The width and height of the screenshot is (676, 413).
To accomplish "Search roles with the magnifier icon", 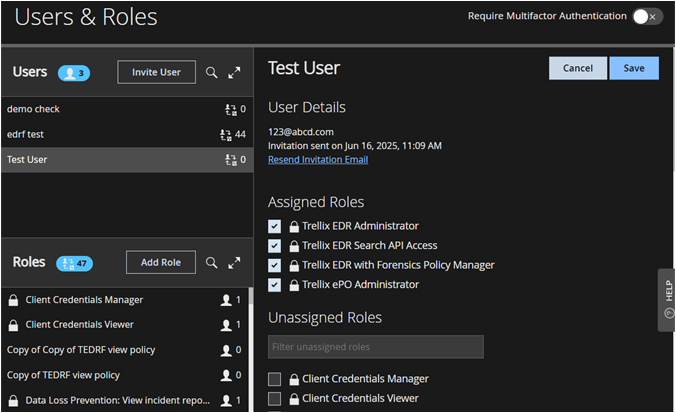I will pyautogui.click(x=211, y=263).
